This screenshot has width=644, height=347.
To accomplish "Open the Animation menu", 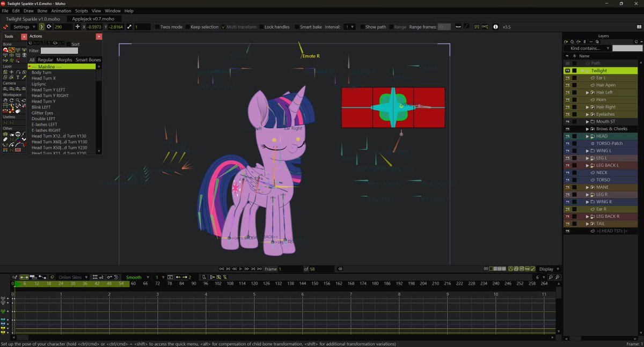I will (x=61, y=11).
